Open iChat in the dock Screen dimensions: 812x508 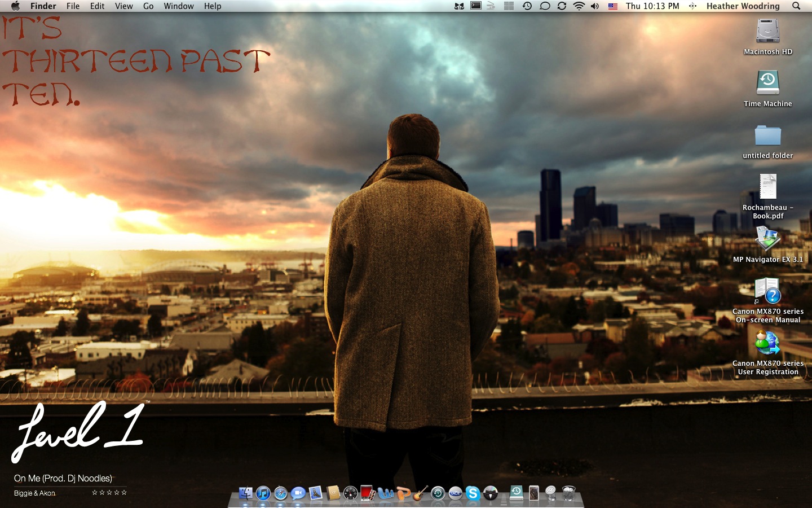click(298, 493)
